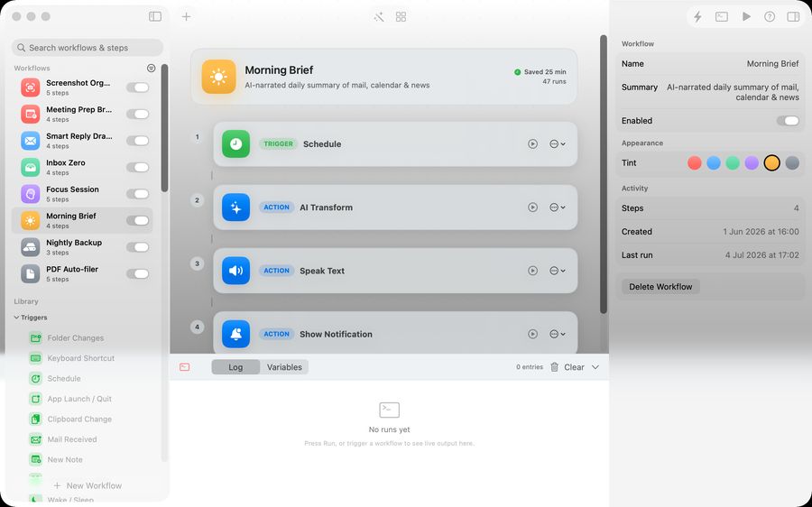Screen dimensions: 812x507
Task: Open the Speak Text step options menu
Action: tap(558, 271)
